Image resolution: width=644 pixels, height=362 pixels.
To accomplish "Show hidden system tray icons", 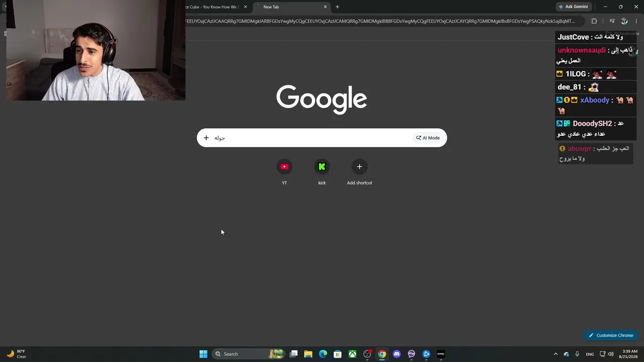I will [x=555, y=354].
